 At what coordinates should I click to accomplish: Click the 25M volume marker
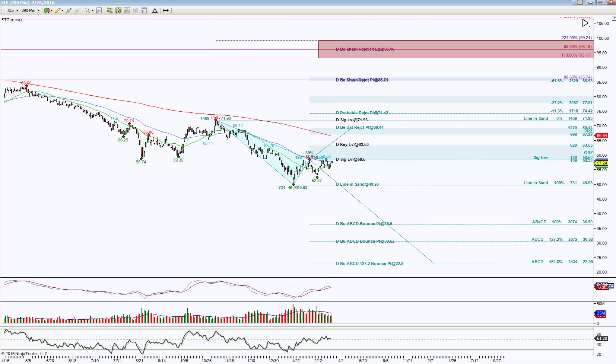pyautogui.click(x=601, y=313)
